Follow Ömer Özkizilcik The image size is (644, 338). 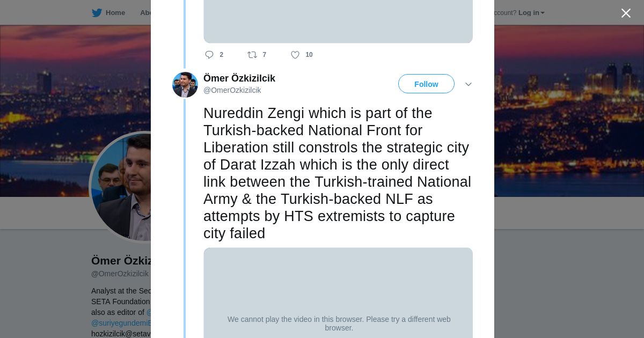pyautogui.click(x=426, y=84)
